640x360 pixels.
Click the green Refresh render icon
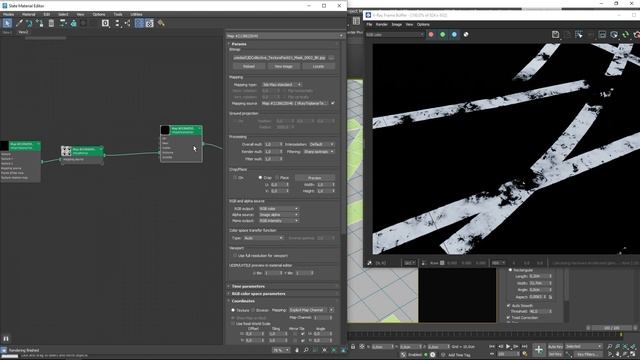(625, 35)
